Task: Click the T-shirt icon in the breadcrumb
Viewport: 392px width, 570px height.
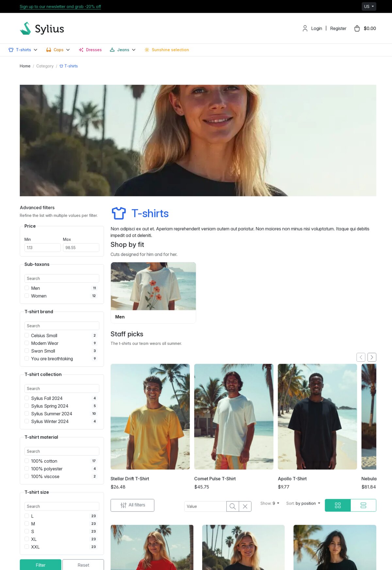Action: 61,66
